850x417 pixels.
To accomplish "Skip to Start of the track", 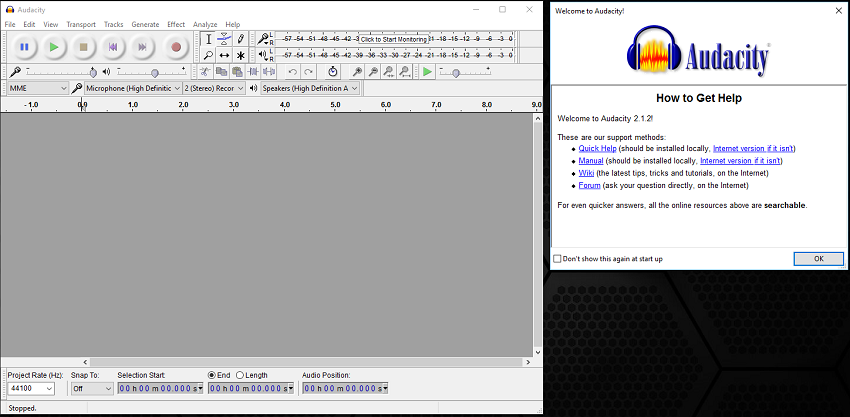I will 113,47.
